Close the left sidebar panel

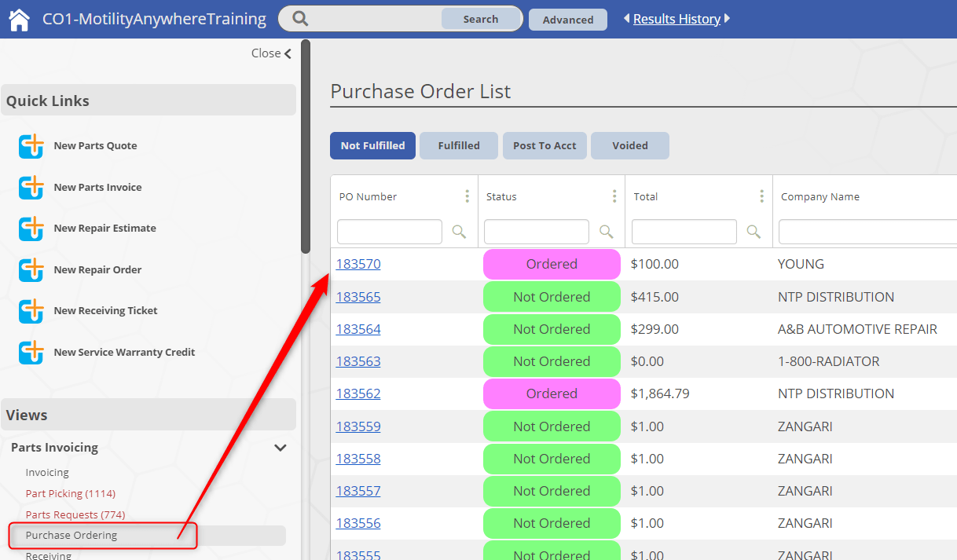tap(271, 53)
